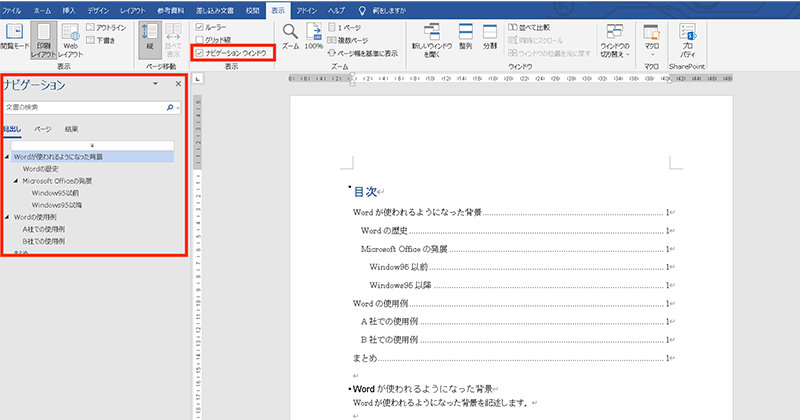Click the 文書の検索 search field
This screenshot has width=801, height=420.
(x=85, y=105)
